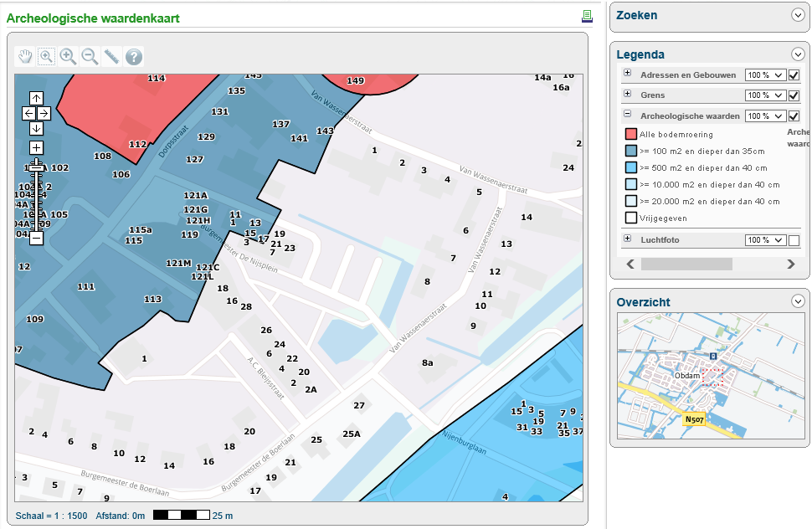Open opacity dropdown for Luchtfoto layer
The width and height of the screenshot is (812, 529).
[x=765, y=240]
